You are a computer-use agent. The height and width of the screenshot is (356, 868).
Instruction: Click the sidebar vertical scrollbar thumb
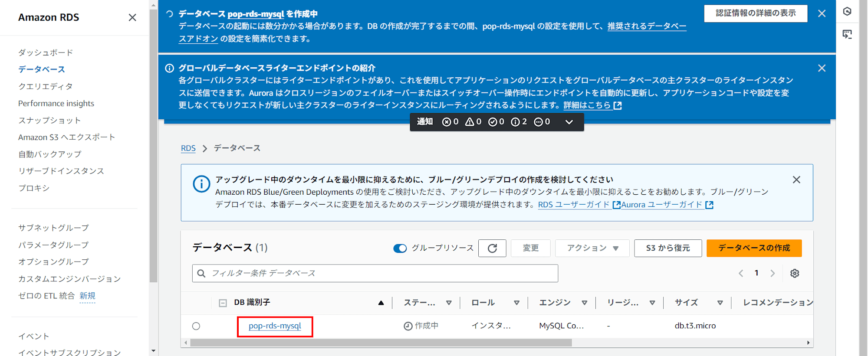pyautogui.click(x=153, y=146)
